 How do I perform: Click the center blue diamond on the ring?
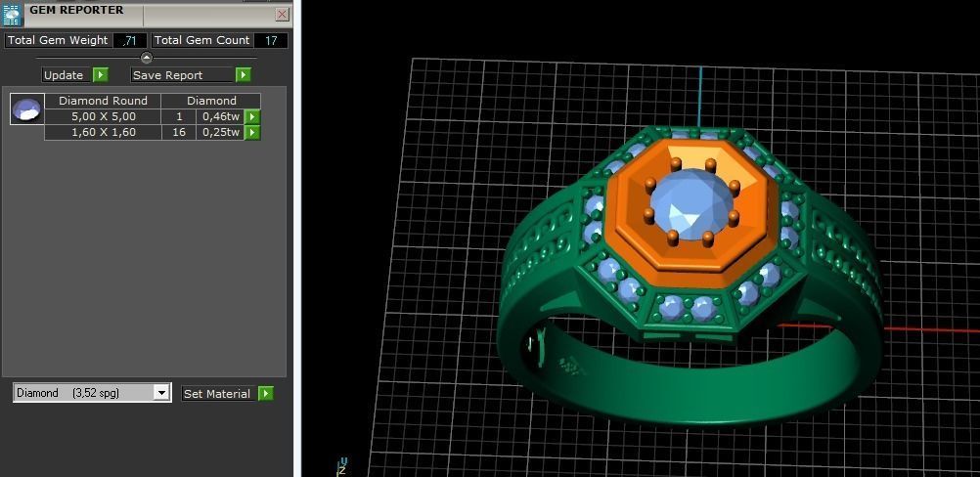click(x=691, y=204)
